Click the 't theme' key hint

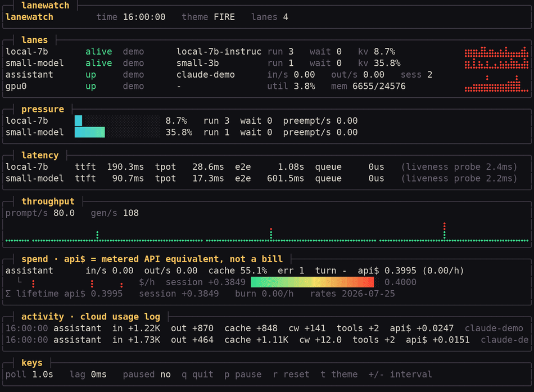pos(339,374)
